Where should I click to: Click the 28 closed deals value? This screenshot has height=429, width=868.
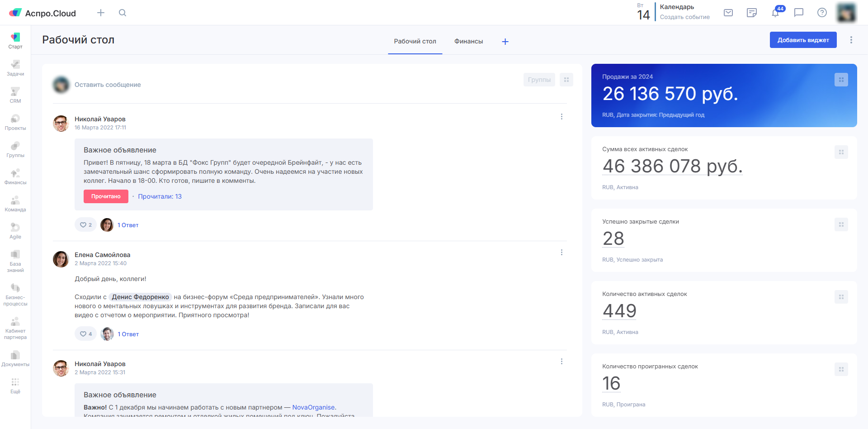point(613,238)
